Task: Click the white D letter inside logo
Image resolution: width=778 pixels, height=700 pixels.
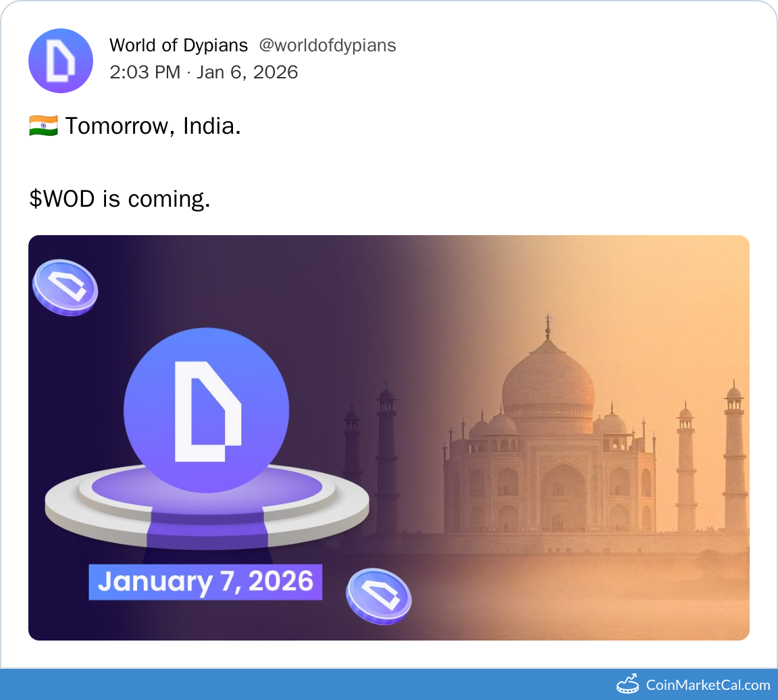Action: 203,411
